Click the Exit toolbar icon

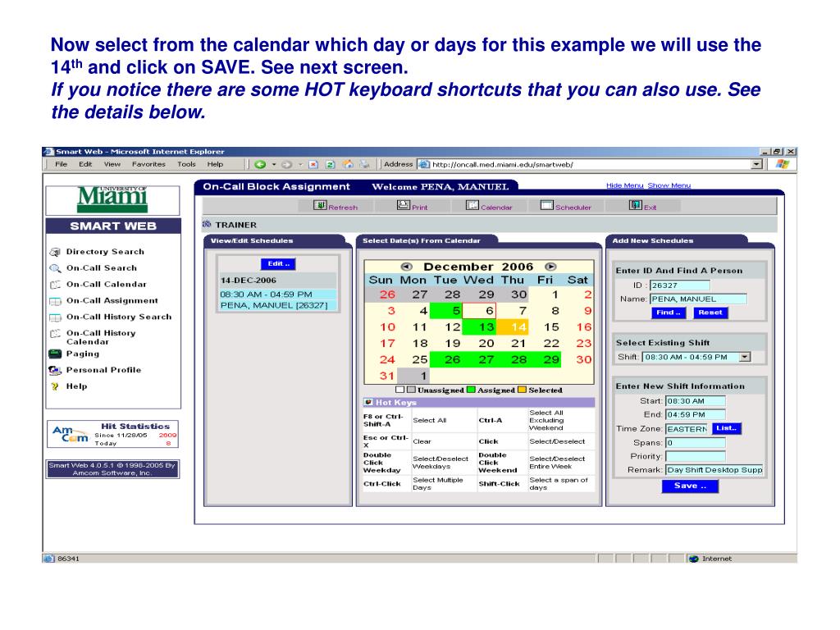(636, 205)
